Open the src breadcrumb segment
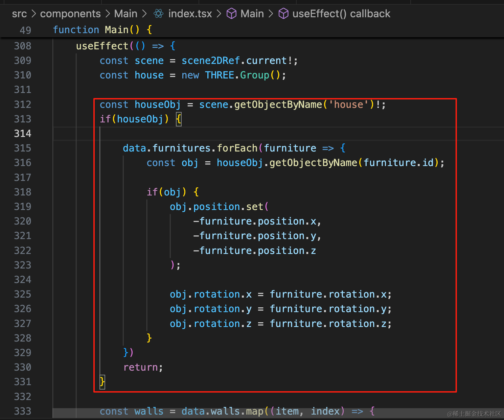This screenshot has width=504, height=420. click(19, 14)
